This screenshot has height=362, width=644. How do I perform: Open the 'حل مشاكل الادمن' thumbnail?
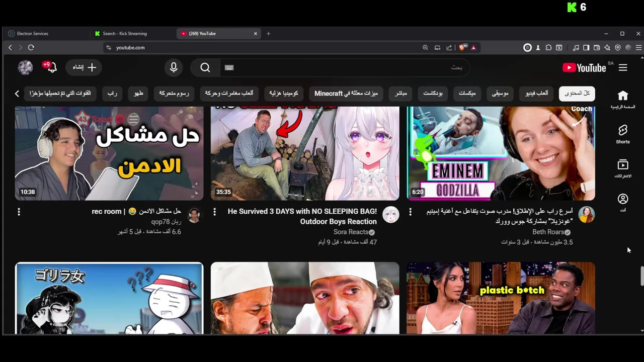coord(109,153)
